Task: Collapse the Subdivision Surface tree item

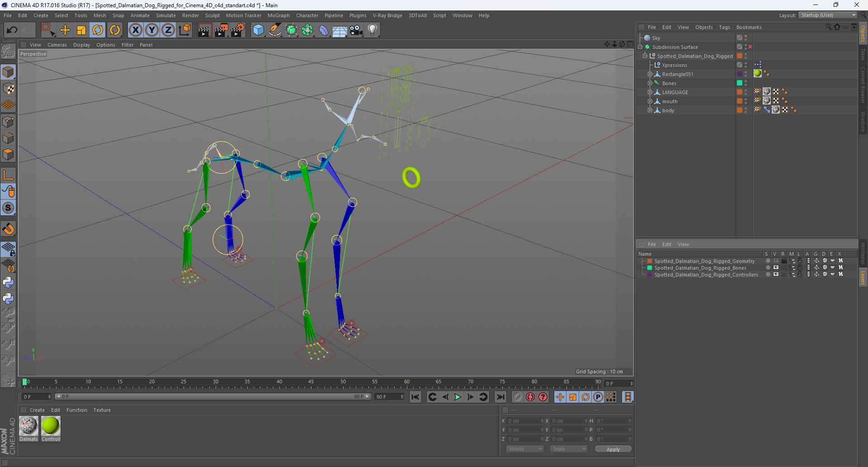Action: [x=640, y=47]
